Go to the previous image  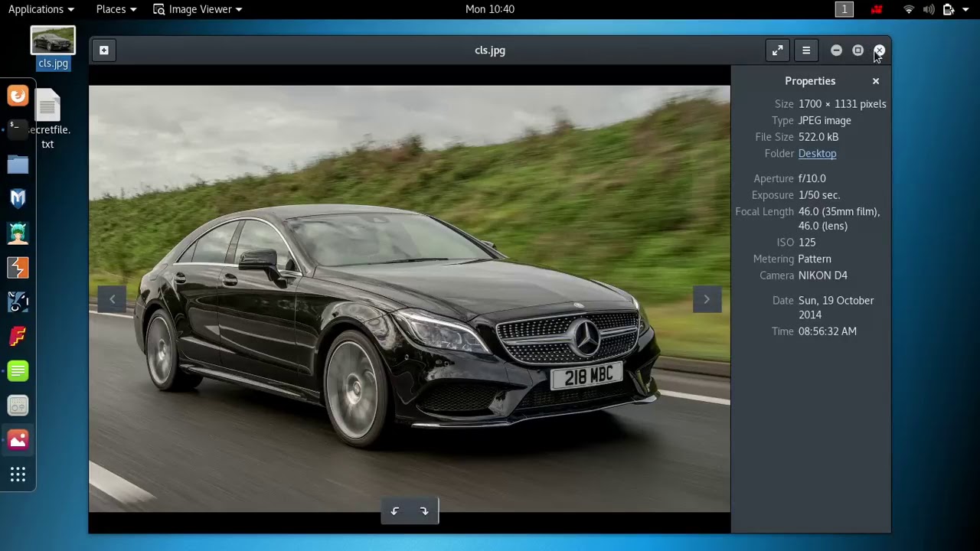coord(112,299)
